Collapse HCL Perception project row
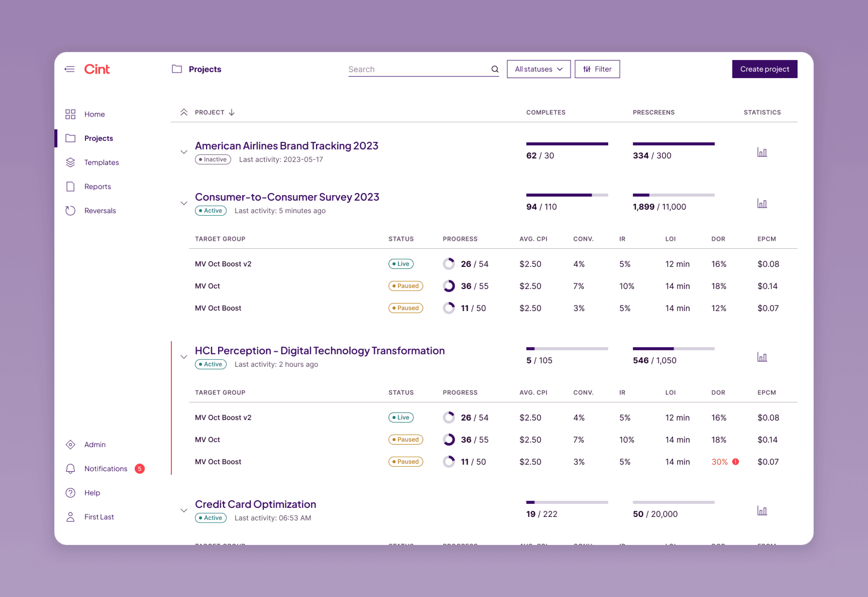The height and width of the screenshot is (597, 868). (x=184, y=357)
